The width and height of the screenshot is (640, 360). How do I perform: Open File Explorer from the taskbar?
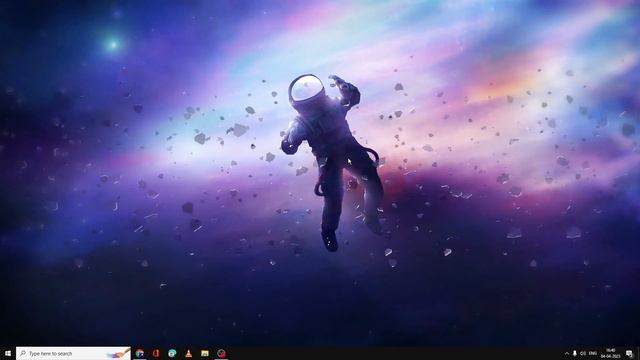205,353
